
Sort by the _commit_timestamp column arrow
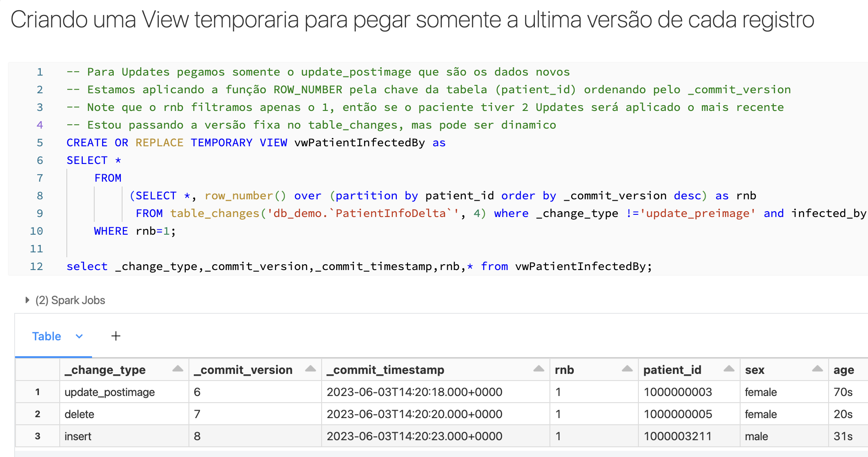pos(539,369)
